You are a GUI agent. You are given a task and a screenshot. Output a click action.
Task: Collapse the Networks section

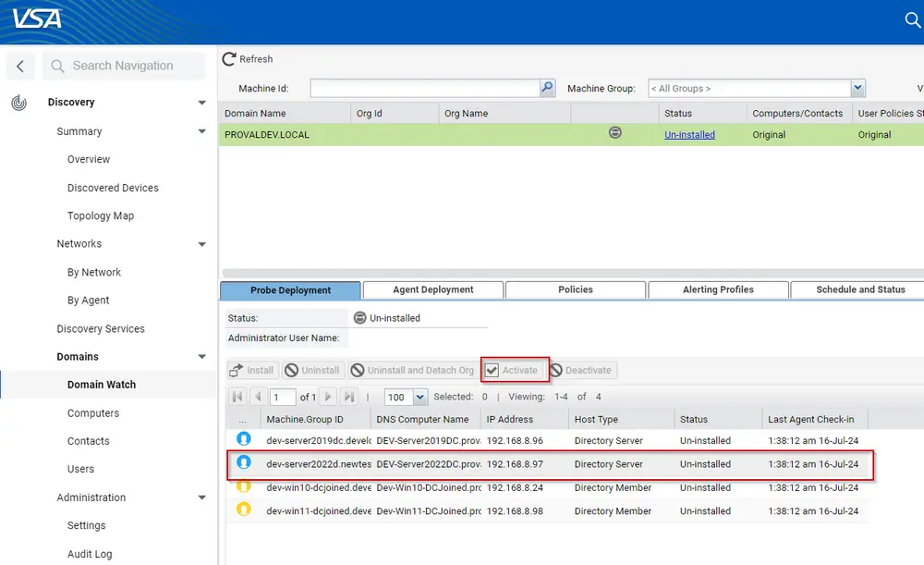pyautogui.click(x=201, y=244)
